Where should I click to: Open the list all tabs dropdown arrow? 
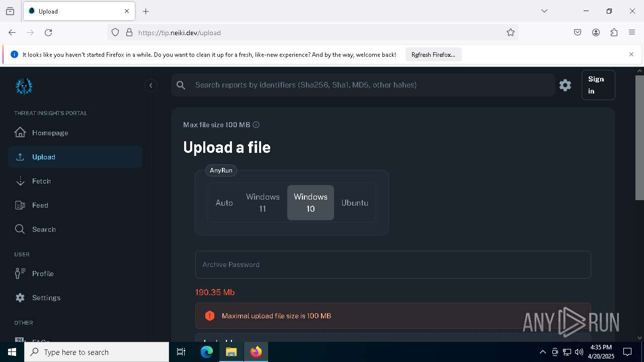[544, 11]
